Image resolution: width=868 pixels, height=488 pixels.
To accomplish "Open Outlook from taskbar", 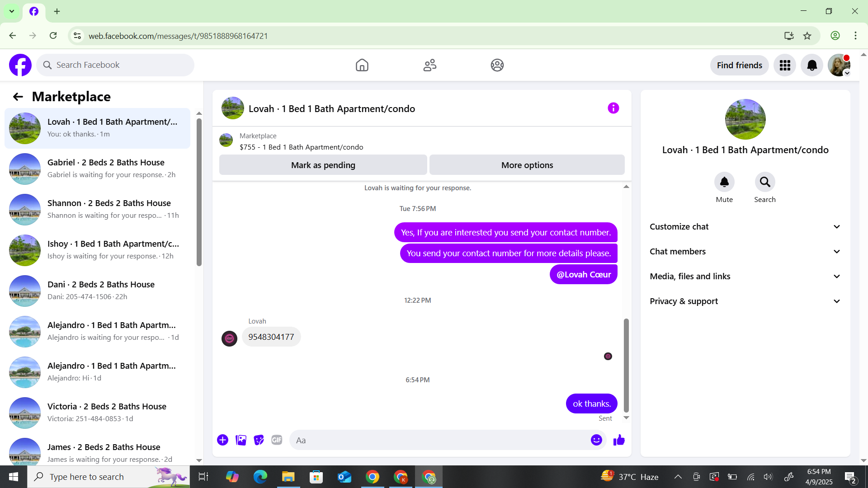I will [x=344, y=477].
